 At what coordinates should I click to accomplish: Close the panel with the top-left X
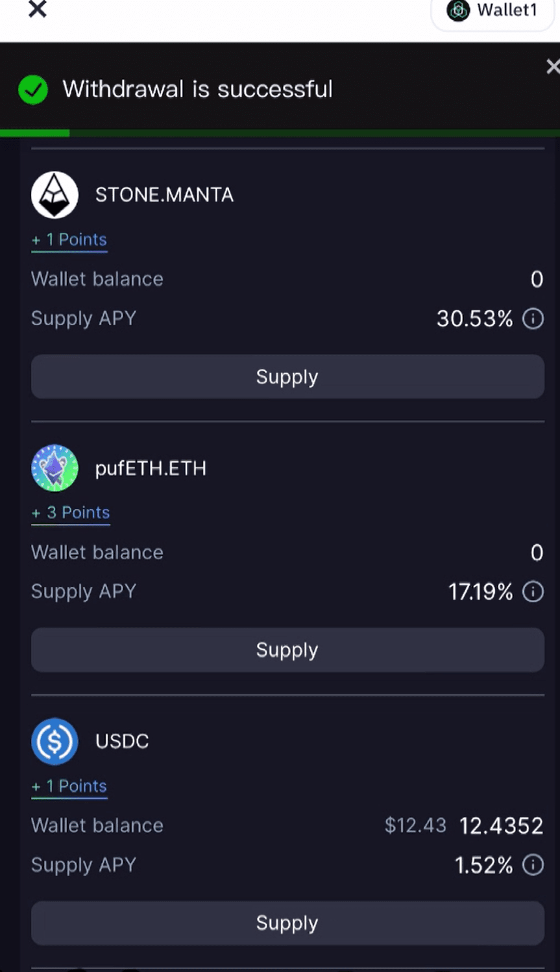(38, 9)
